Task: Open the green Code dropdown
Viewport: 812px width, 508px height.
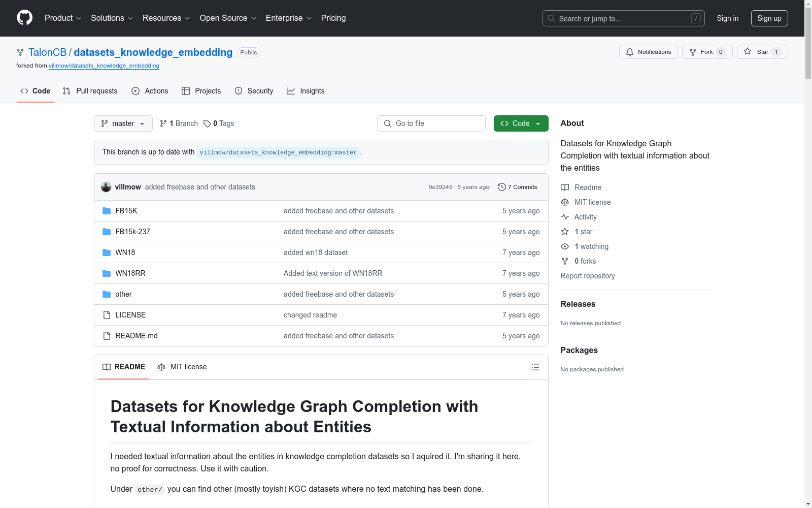Action: pos(521,123)
